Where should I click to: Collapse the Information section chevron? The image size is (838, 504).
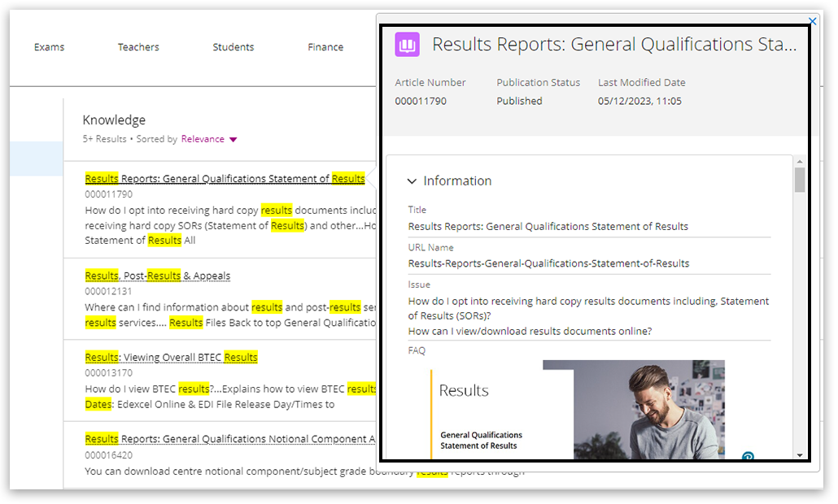pos(412,181)
